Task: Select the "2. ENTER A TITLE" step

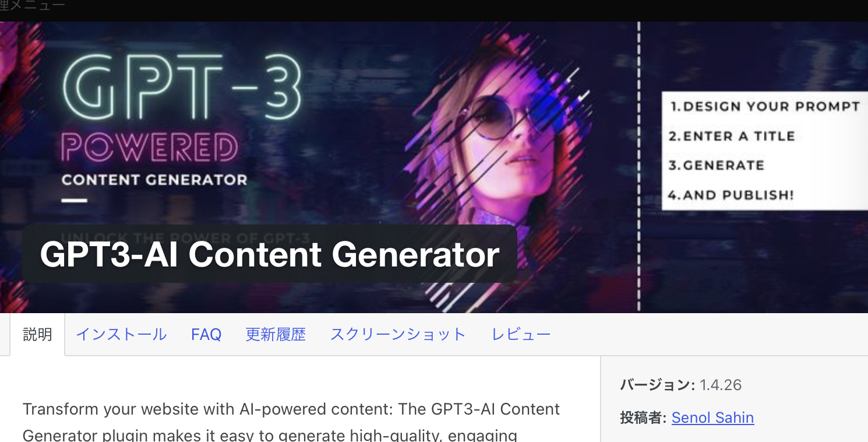Action: (x=731, y=136)
